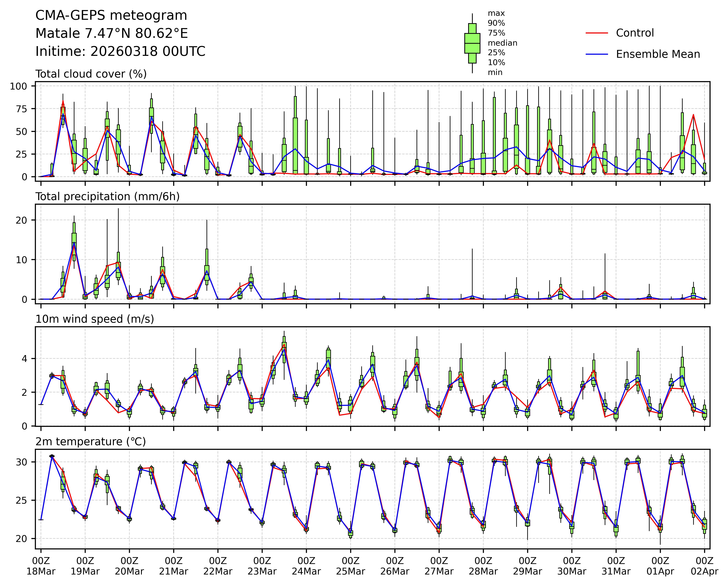Click the median label in legend
The width and height of the screenshot is (728, 586).
(x=502, y=43)
